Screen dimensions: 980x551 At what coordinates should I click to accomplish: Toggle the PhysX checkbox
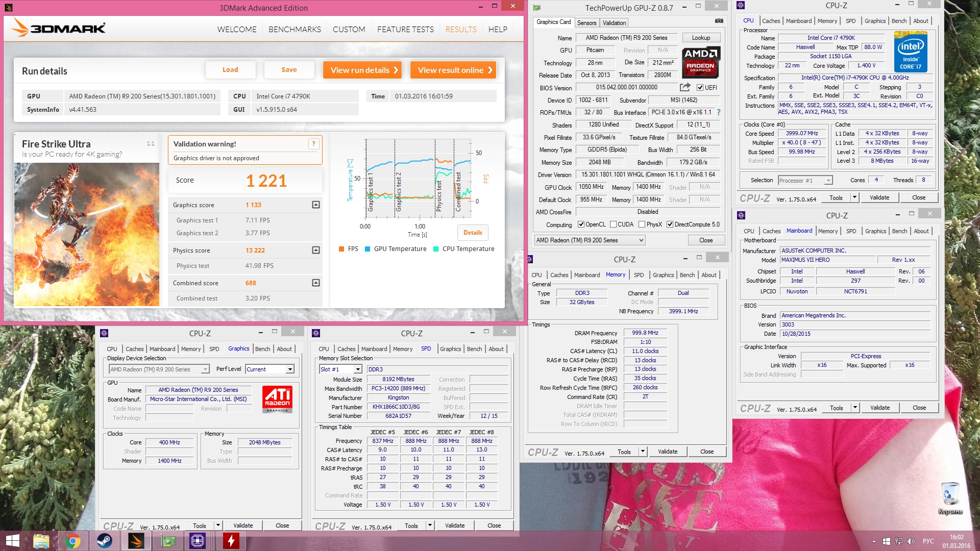642,224
